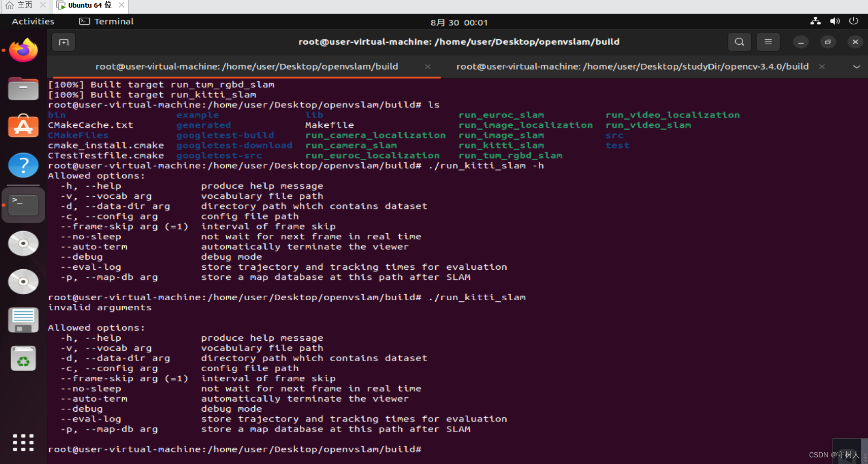The width and height of the screenshot is (868, 464).
Task: Expand the terminal tab list chevron
Action: point(857,67)
